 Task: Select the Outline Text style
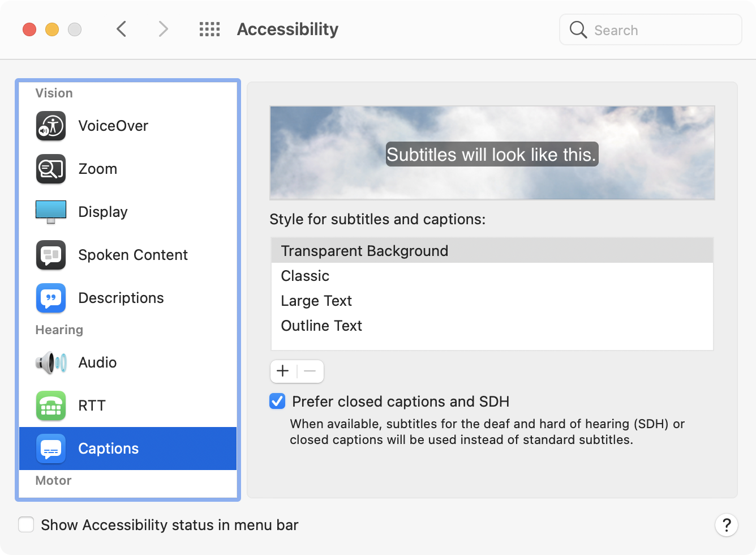321,326
